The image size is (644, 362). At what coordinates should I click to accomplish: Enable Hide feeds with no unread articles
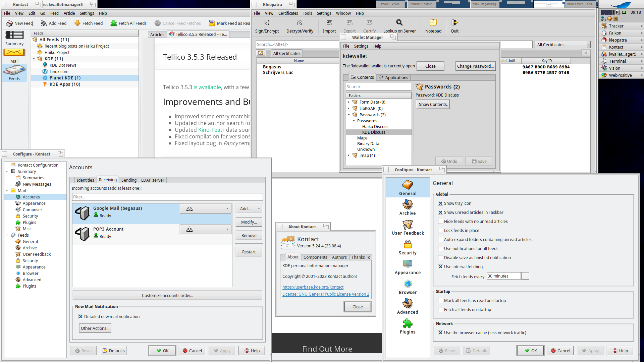(440, 221)
